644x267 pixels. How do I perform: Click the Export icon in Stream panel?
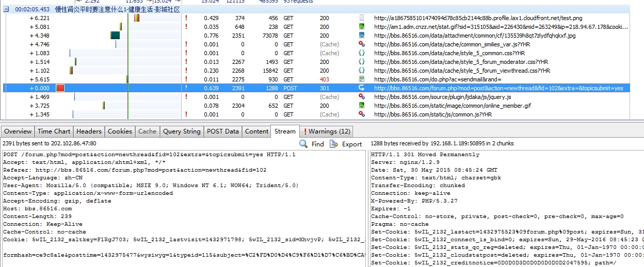(334, 144)
